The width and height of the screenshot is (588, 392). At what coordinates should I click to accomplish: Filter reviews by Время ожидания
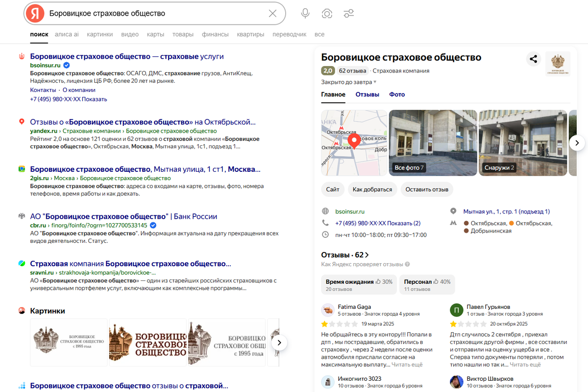(x=359, y=284)
